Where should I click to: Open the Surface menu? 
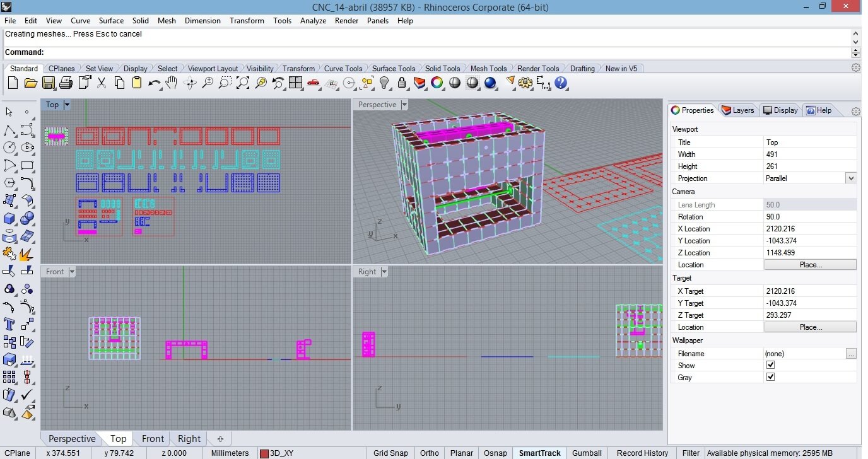(111, 21)
